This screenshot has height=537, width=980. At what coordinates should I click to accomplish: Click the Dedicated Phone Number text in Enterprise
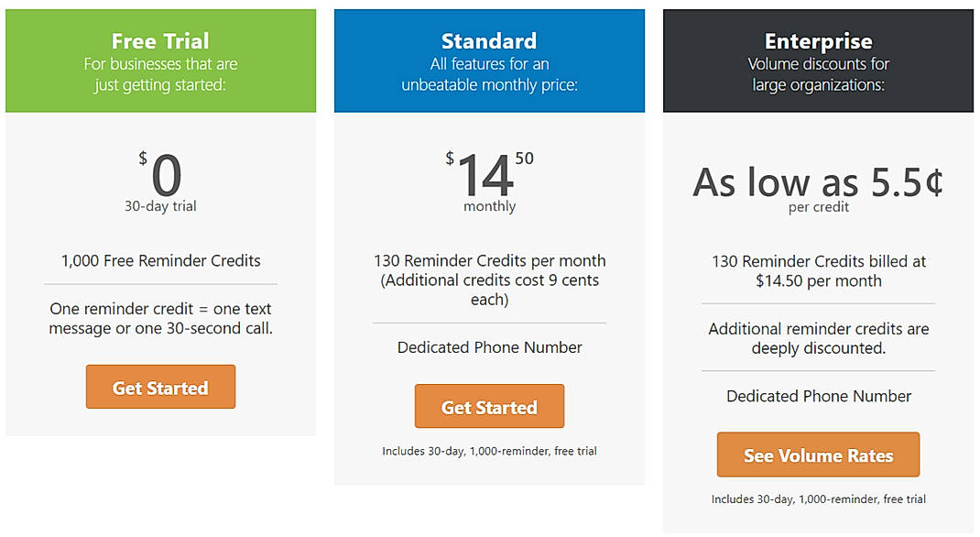pyautogui.click(x=818, y=396)
